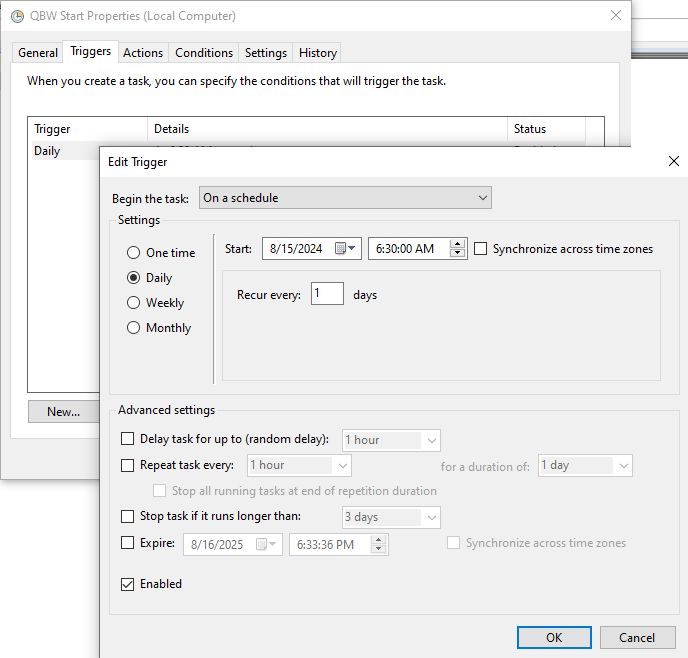Click the QBW Start Properties clock icon

pos(17,17)
